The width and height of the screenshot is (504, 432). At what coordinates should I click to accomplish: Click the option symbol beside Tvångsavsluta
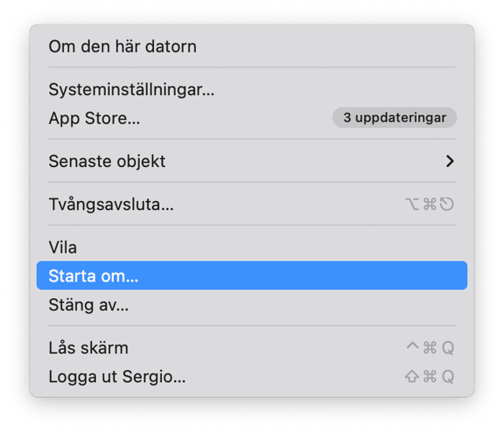[x=412, y=204]
